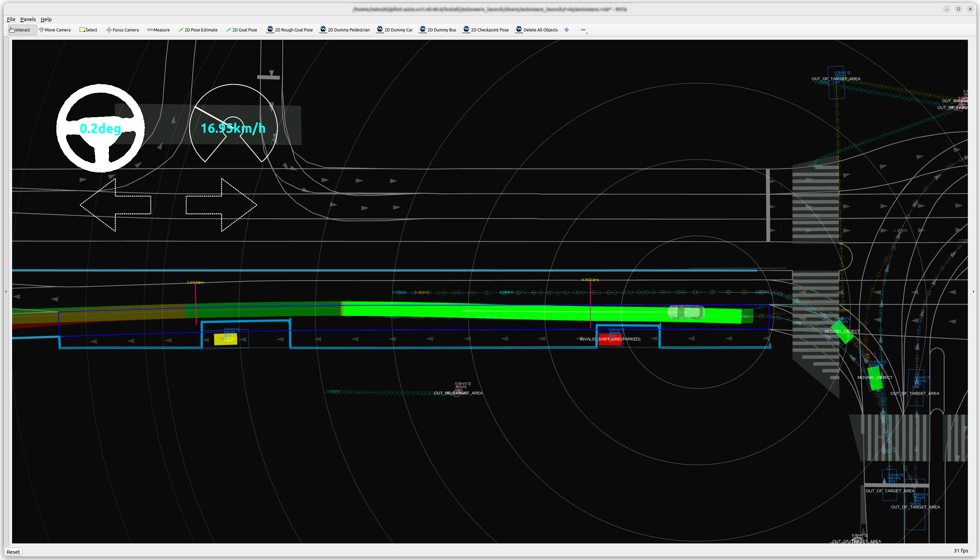Select 2D Pose Estimate tool
The width and height of the screenshot is (980, 560).
198,30
